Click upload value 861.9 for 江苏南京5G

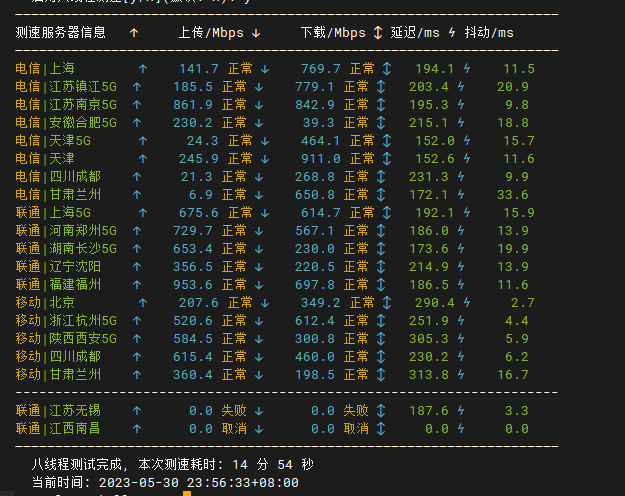pyautogui.click(x=193, y=104)
